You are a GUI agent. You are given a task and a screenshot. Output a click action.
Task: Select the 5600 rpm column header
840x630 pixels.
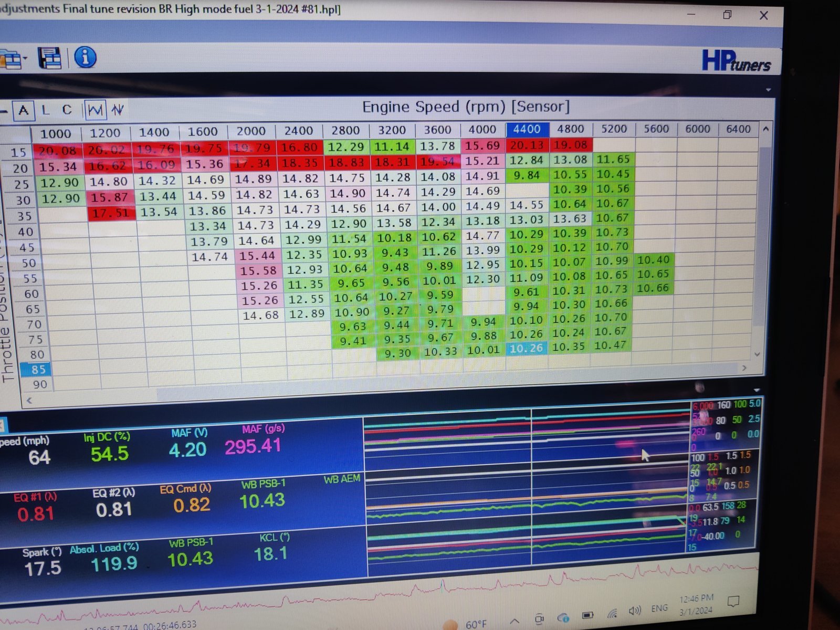tap(656, 129)
